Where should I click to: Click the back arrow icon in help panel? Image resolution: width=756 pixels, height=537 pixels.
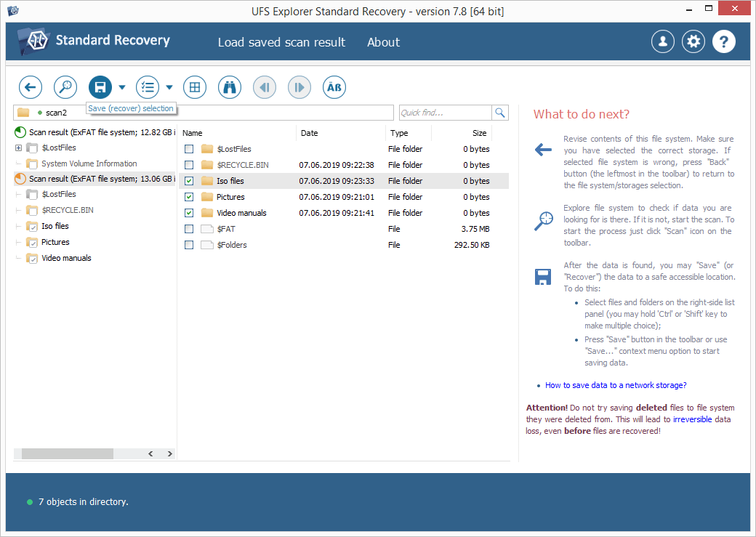[x=544, y=150]
